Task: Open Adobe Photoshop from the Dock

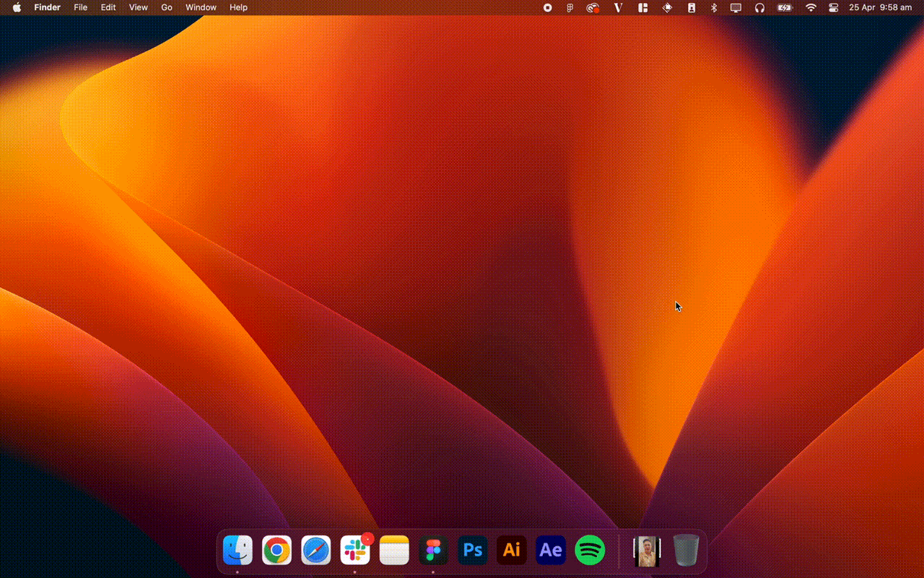Action: coord(473,551)
